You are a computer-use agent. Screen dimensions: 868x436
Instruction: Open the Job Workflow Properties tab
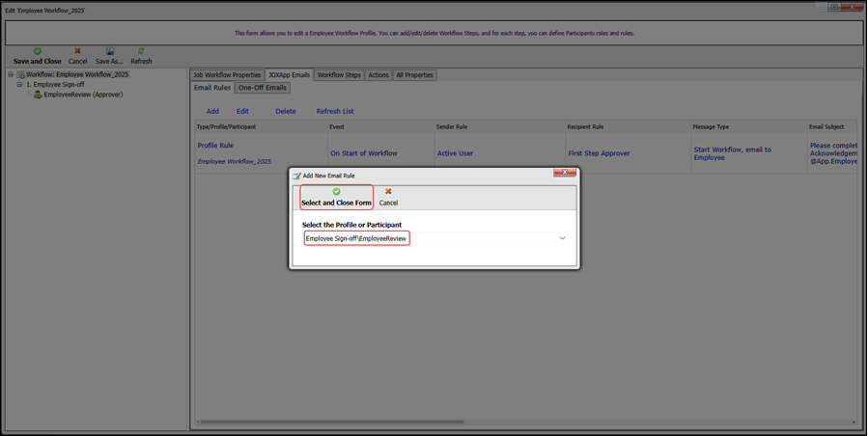[x=227, y=75]
